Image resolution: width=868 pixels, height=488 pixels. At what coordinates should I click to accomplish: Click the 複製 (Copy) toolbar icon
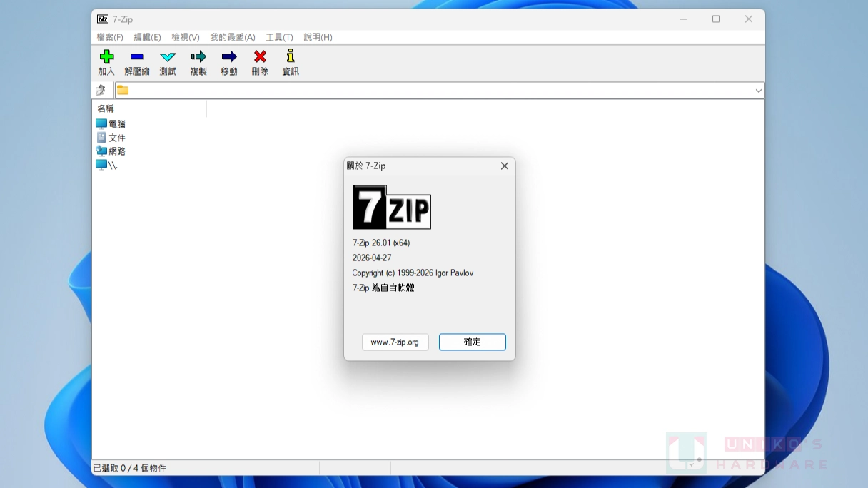tap(198, 56)
